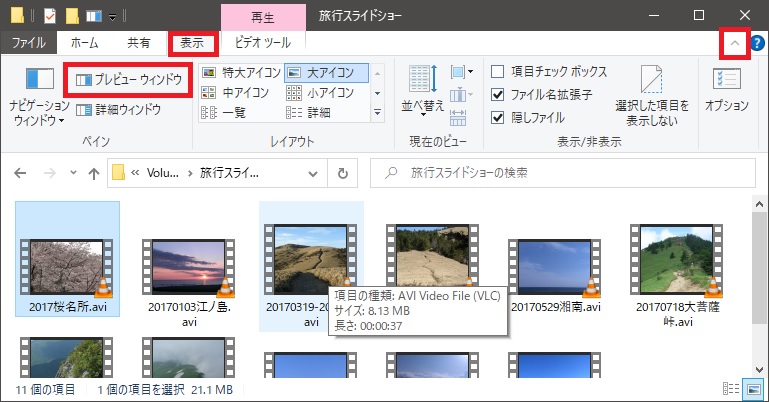Viewport: 769px width, 402px height.
Task: Click 1 個の項目を選択 21.1 MB status text
Action: (x=165, y=390)
